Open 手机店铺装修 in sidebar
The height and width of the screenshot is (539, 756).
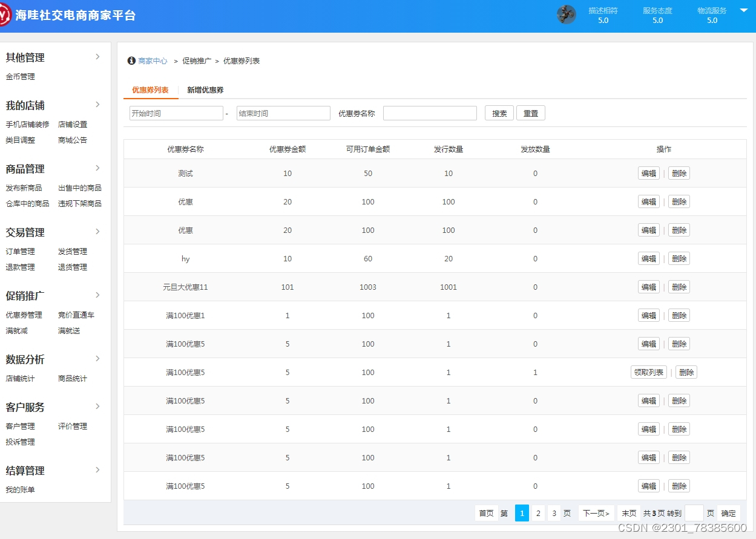pos(28,125)
